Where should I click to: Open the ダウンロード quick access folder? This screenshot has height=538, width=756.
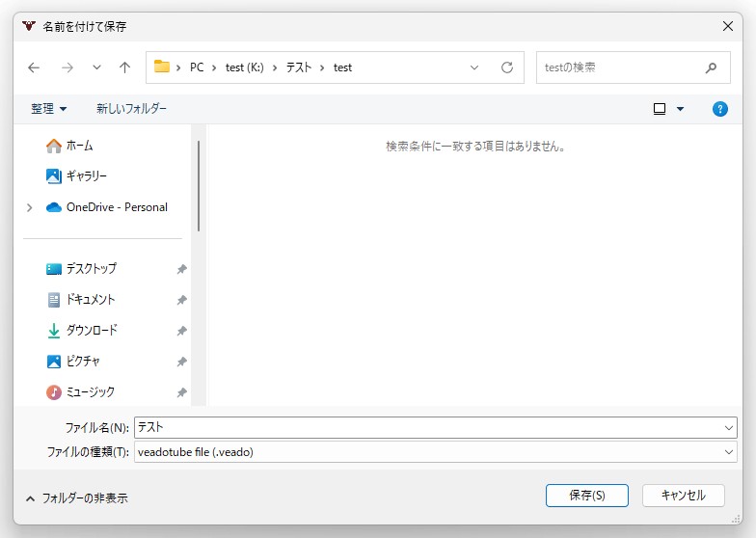(91, 331)
